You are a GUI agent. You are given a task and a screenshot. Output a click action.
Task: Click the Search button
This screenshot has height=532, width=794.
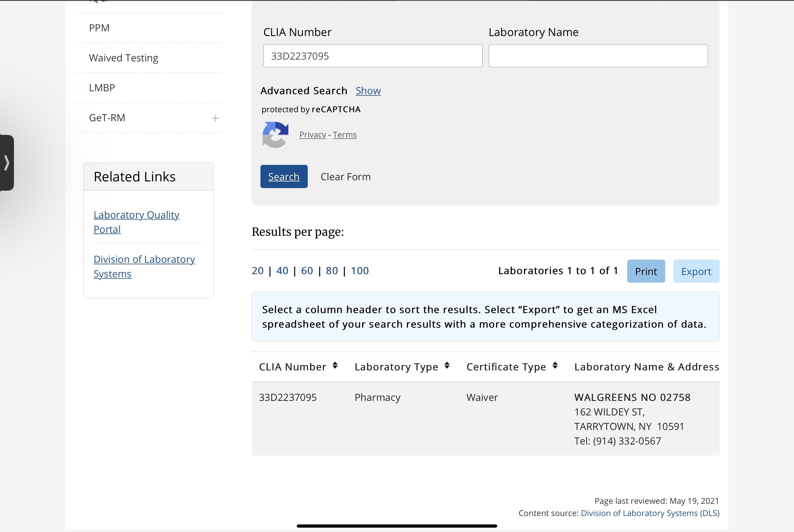tap(284, 176)
